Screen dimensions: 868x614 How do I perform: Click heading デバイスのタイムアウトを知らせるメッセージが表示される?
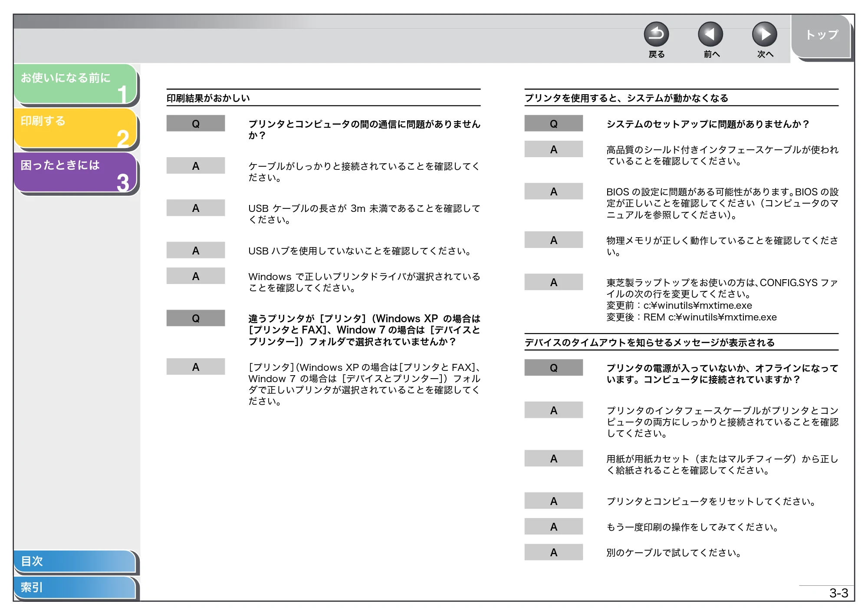pyautogui.click(x=649, y=343)
